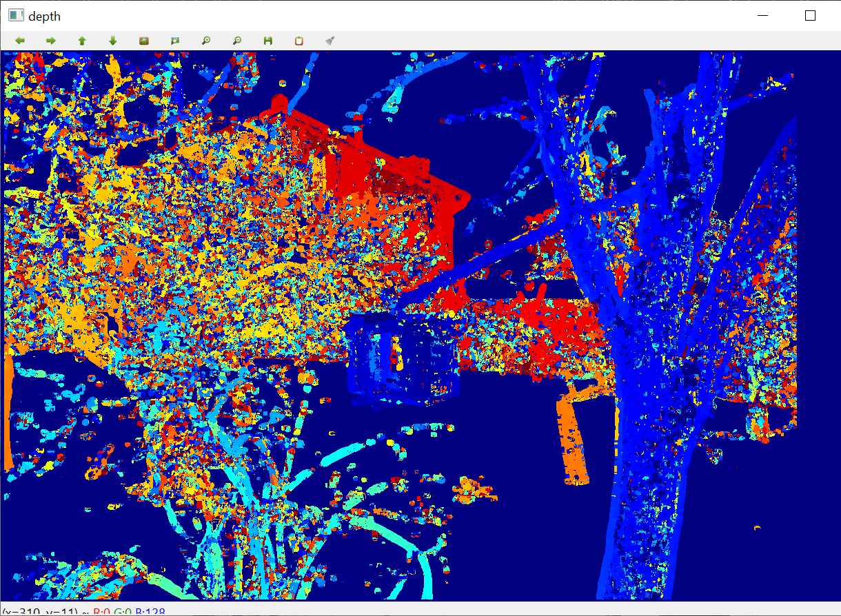Zoom out with the minus magnifier
Viewport: 841px width, 616px height.
[x=237, y=41]
